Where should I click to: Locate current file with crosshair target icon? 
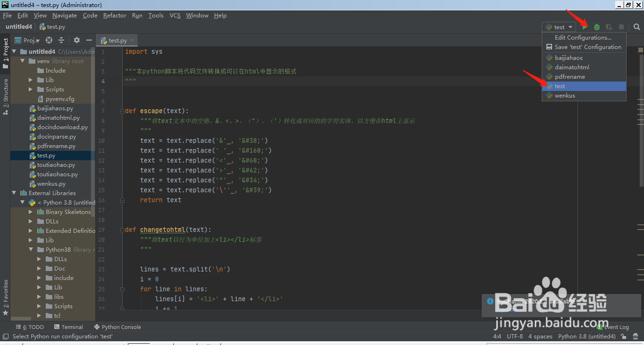[x=49, y=41]
